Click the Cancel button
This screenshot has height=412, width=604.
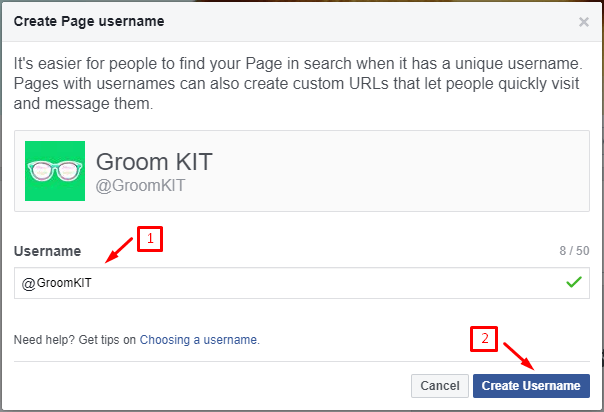(440, 386)
